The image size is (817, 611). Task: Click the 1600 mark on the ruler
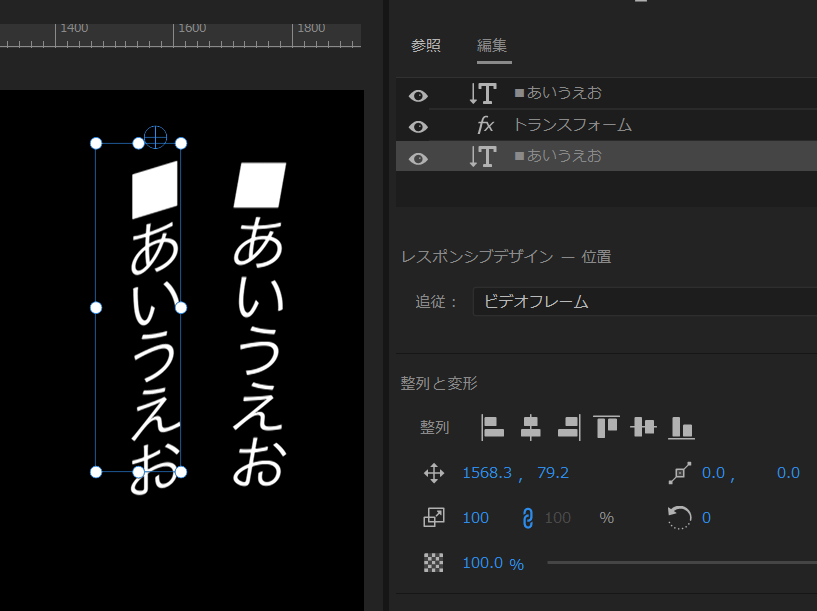click(x=192, y=28)
